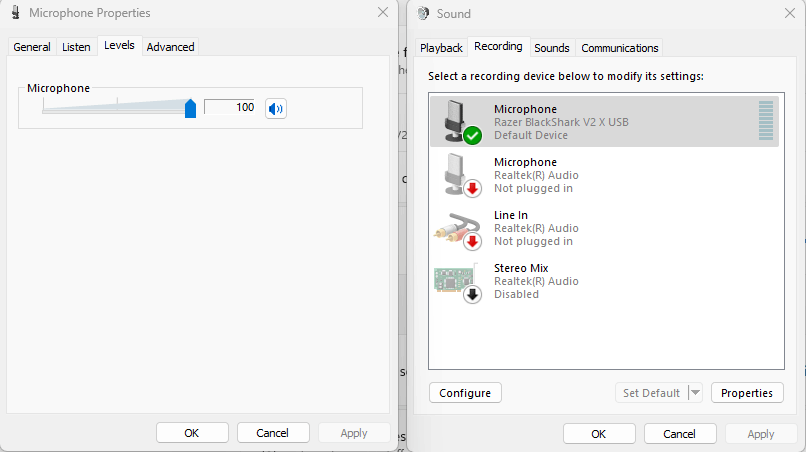Viewport: 806px width, 452px height.
Task: Switch to the Listen tab
Action: click(x=76, y=47)
